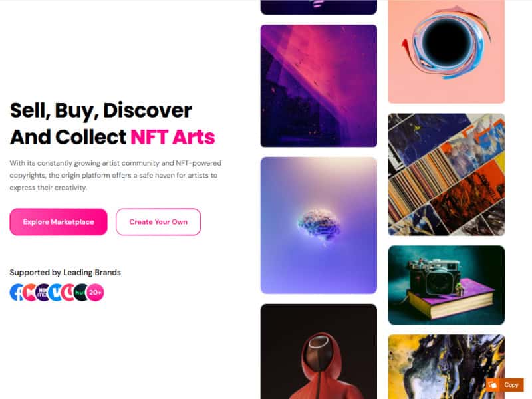
Task: Click the Facebook brand logo
Action: click(16, 293)
